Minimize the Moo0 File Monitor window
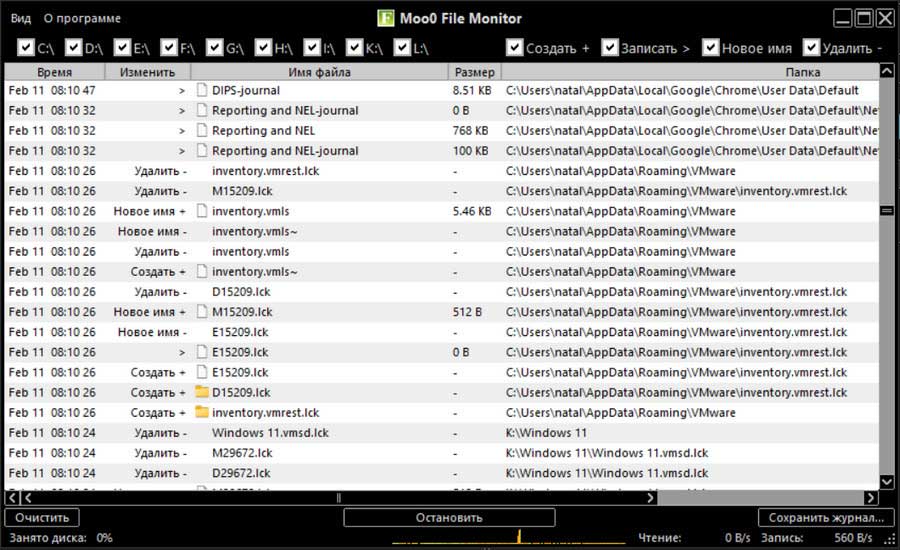This screenshot has height=550, width=900. click(843, 18)
